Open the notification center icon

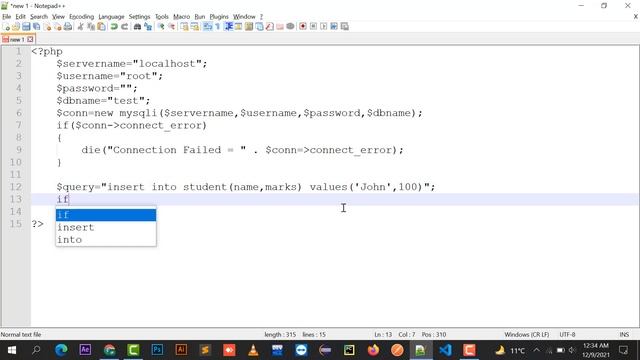pos(623,350)
